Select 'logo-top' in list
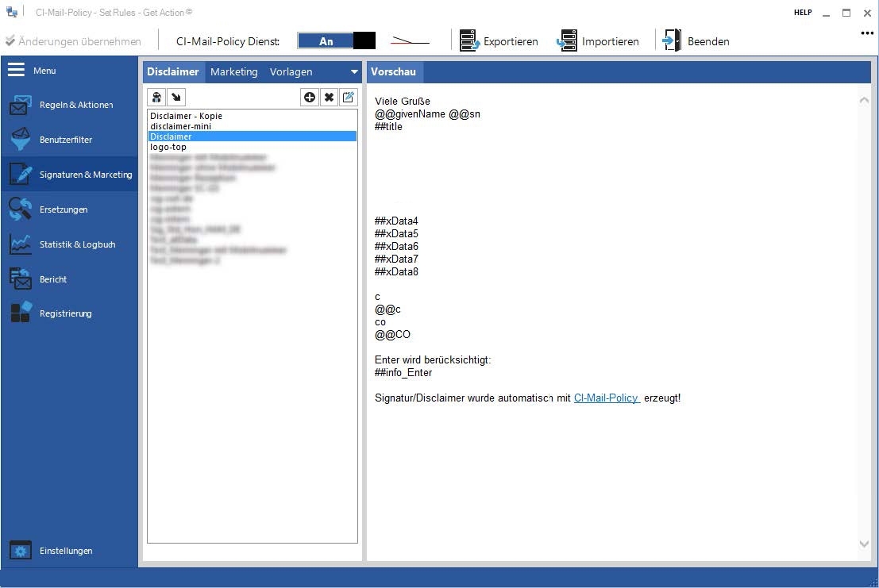 [253, 147]
